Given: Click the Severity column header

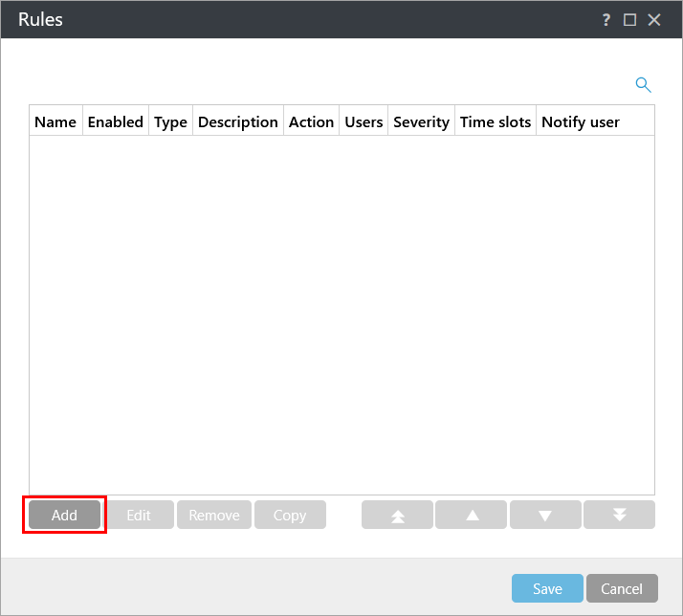Looking at the screenshot, I should [x=421, y=121].
